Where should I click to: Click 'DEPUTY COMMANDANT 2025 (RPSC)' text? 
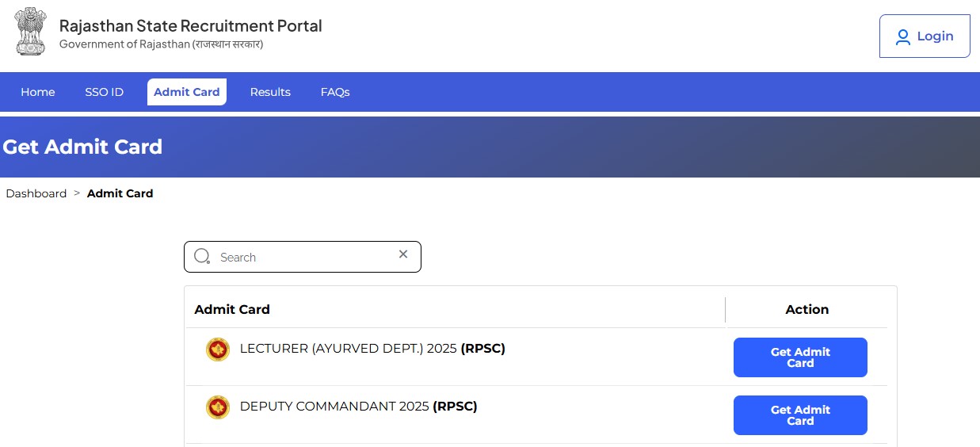[359, 407]
